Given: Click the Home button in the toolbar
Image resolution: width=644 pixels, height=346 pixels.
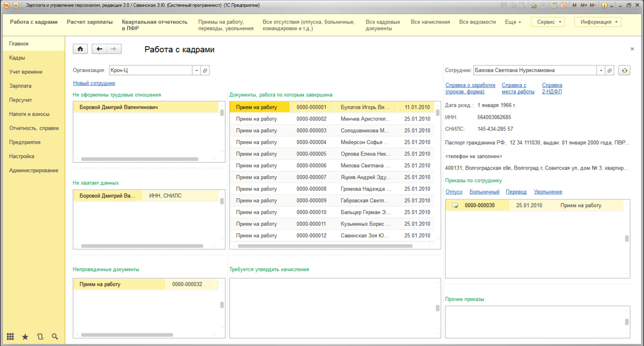Looking at the screenshot, I should [x=80, y=49].
